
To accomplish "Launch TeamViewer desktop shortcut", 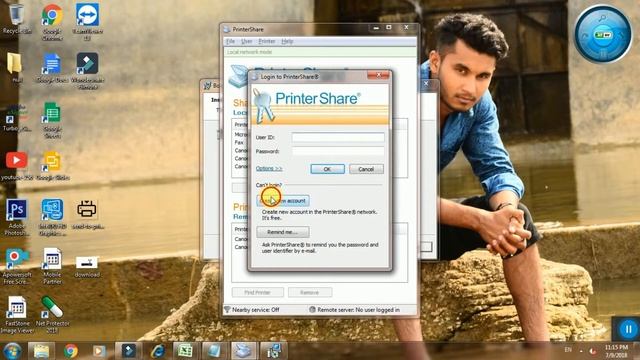I will point(87,21).
